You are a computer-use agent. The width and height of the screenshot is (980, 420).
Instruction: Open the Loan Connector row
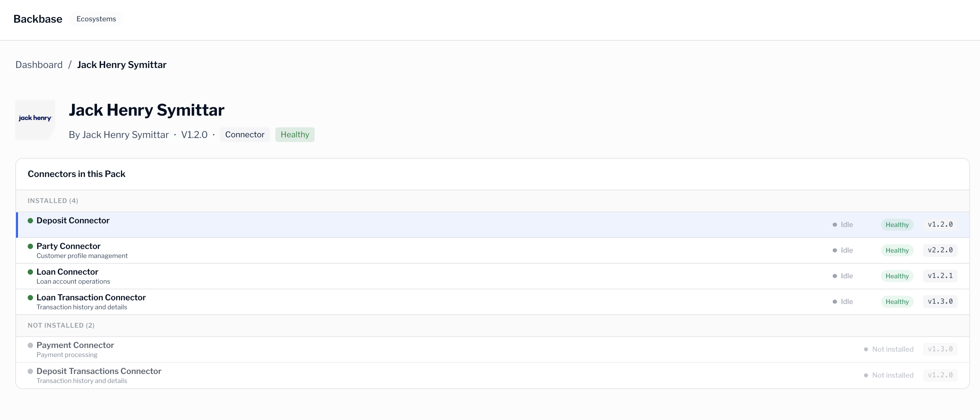tap(493, 276)
